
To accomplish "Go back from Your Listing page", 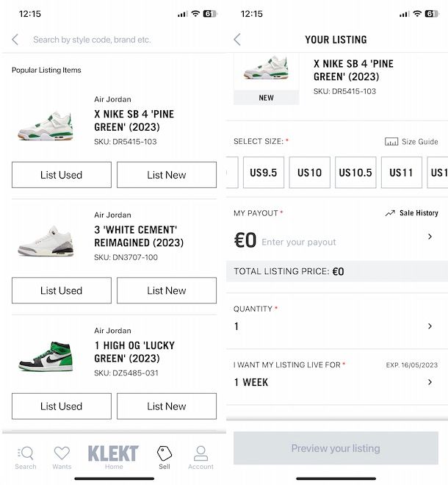I will point(237,40).
